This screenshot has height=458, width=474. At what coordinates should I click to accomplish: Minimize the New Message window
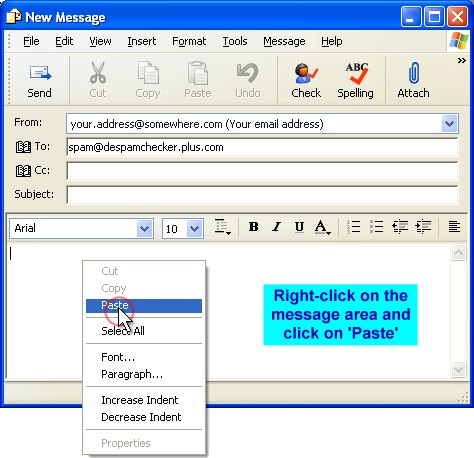point(411,17)
